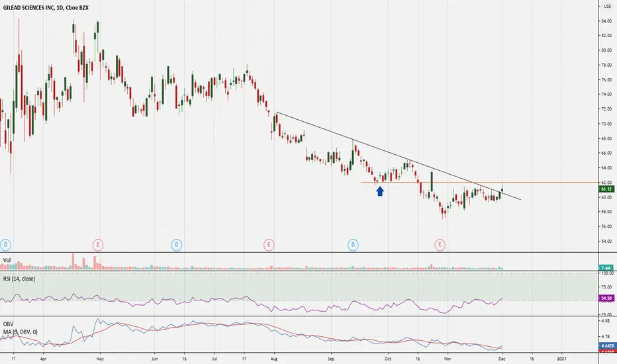Click the May label on time axis
The image size is (617, 364).
pyautogui.click(x=100, y=359)
